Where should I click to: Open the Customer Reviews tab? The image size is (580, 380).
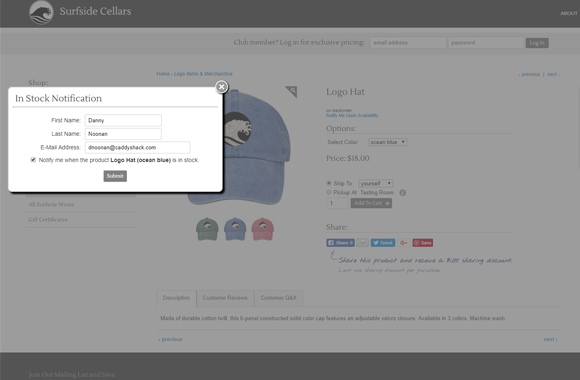[225, 298]
